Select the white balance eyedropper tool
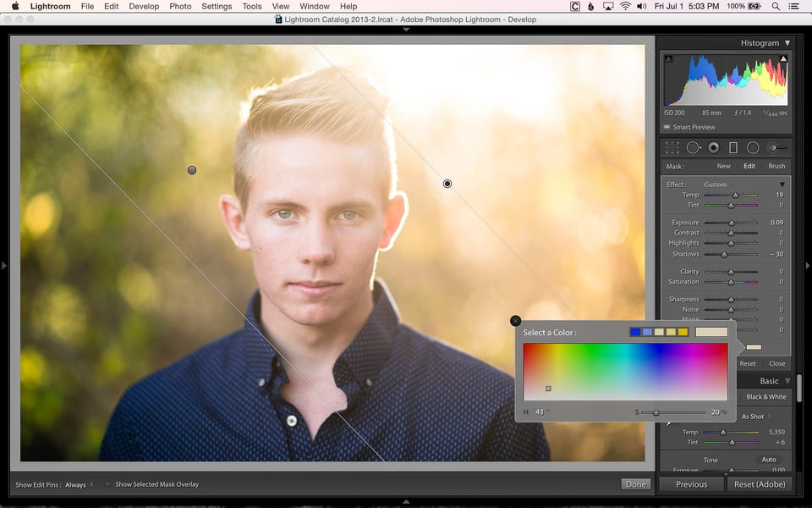Image resolution: width=812 pixels, height=508 pixels. [x=670, y=422]
